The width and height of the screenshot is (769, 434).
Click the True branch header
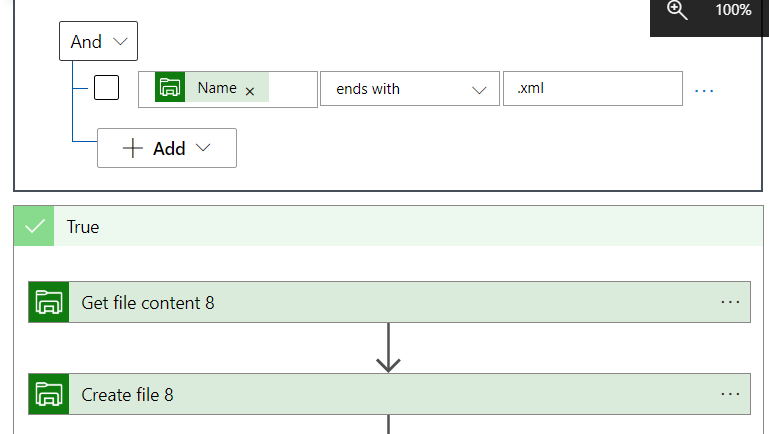coord(388,226)
